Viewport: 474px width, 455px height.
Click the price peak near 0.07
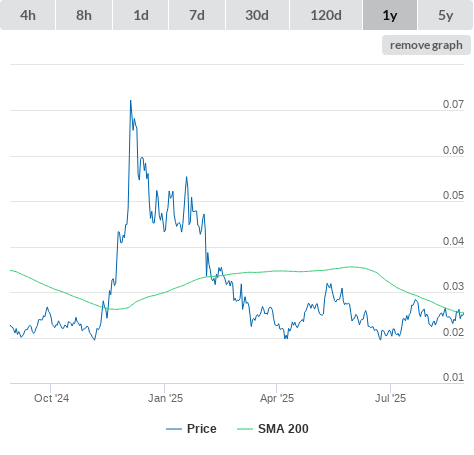(x=131, y=101)
